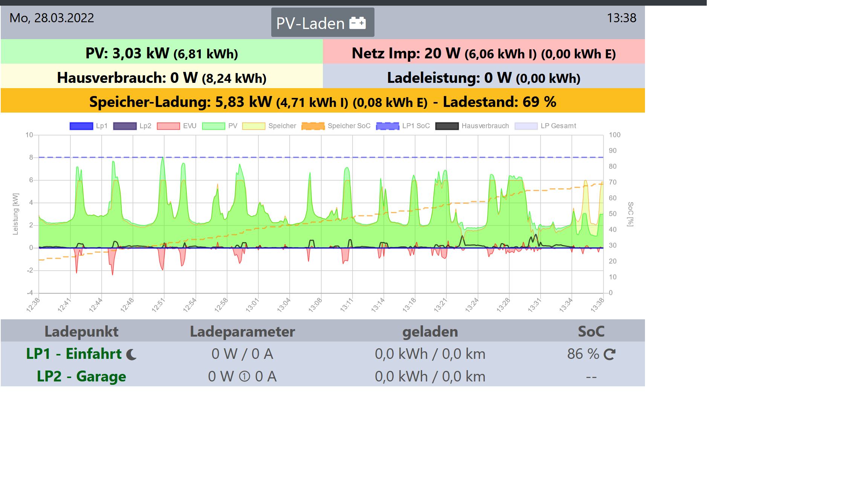868x488 pixels.
Task: Click the Speicher-Ladung orange status bar
Action: tap(322, 102)
